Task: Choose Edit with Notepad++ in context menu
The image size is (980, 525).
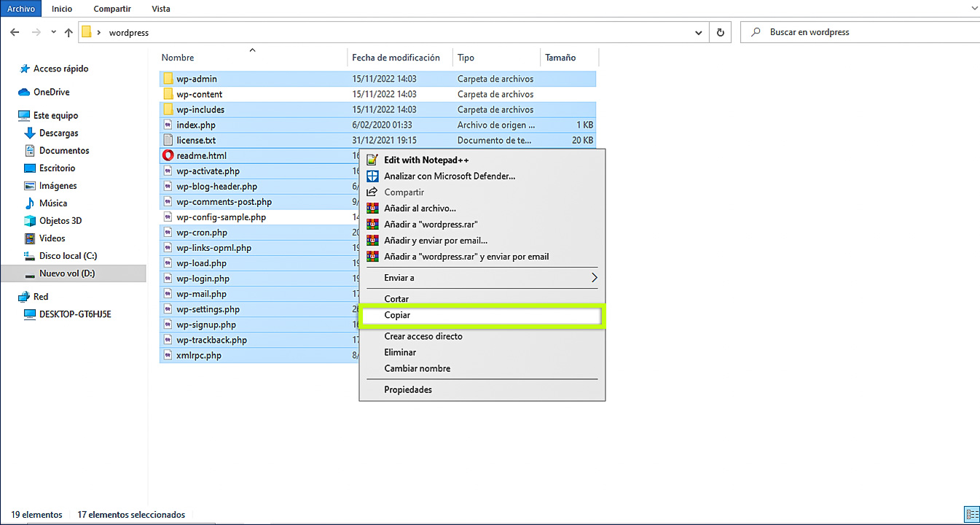Action: pos(482,160)
